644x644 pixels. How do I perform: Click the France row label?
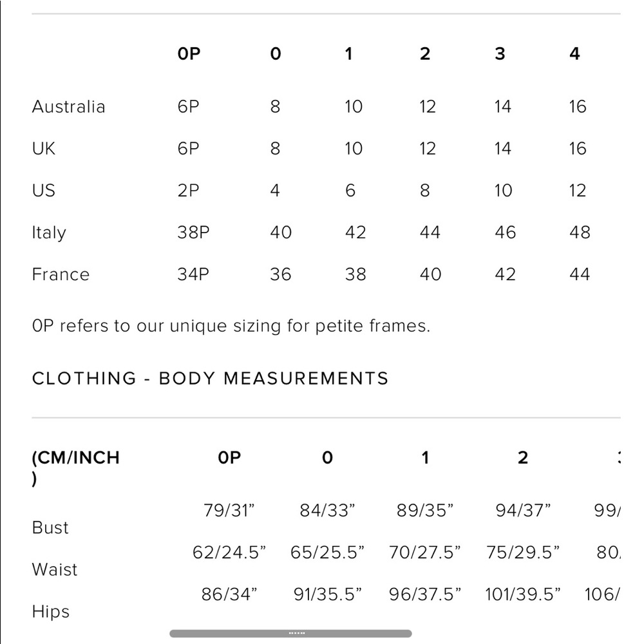click(x=61, y=274)
